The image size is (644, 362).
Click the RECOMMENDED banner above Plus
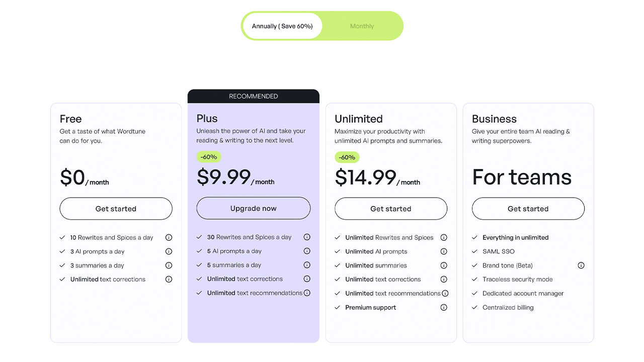point(254,96)
